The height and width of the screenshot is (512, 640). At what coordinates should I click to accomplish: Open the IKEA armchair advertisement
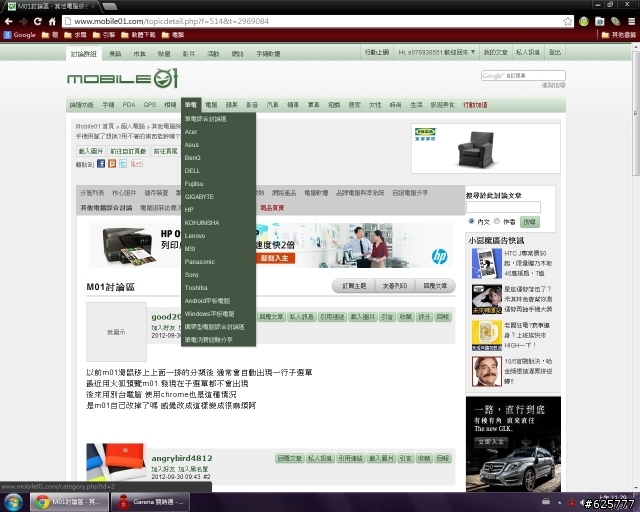486,149
